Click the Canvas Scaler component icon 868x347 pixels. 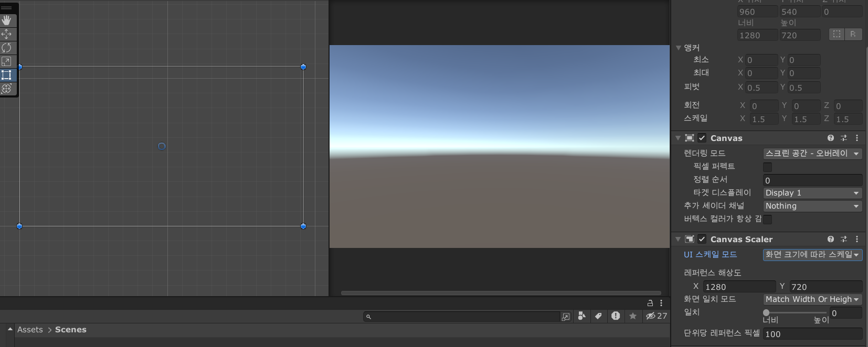[690, 239]
